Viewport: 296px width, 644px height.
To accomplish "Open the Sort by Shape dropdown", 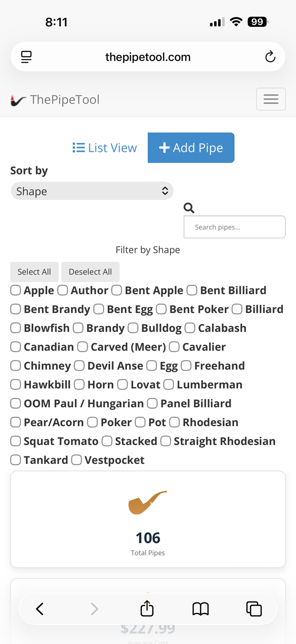I will point(92,191).
